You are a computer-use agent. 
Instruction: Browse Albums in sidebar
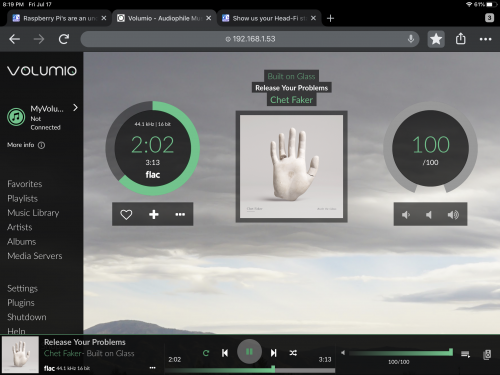click(x=21, y=242)
